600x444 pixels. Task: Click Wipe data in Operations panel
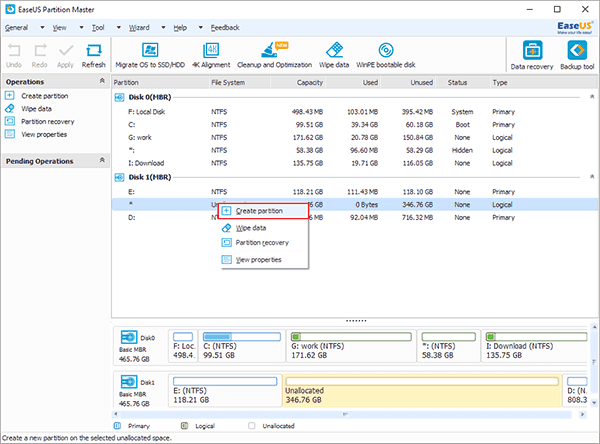(36, 109)
